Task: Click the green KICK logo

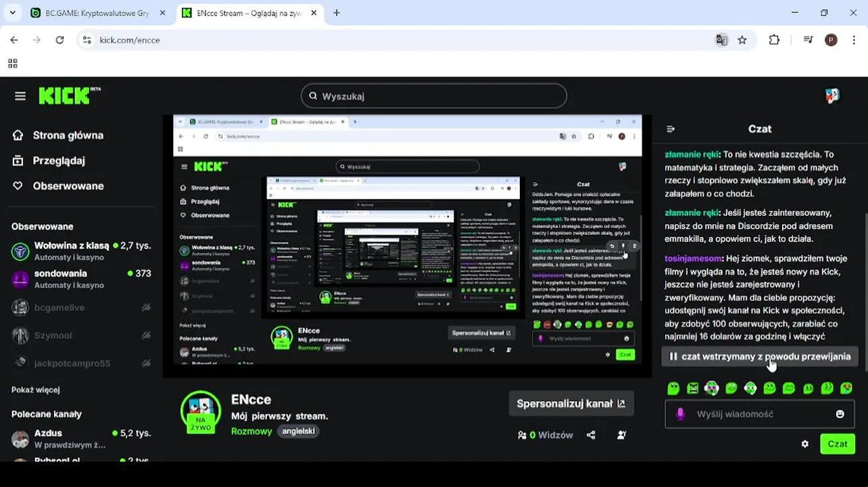Action: click(69, 96)
